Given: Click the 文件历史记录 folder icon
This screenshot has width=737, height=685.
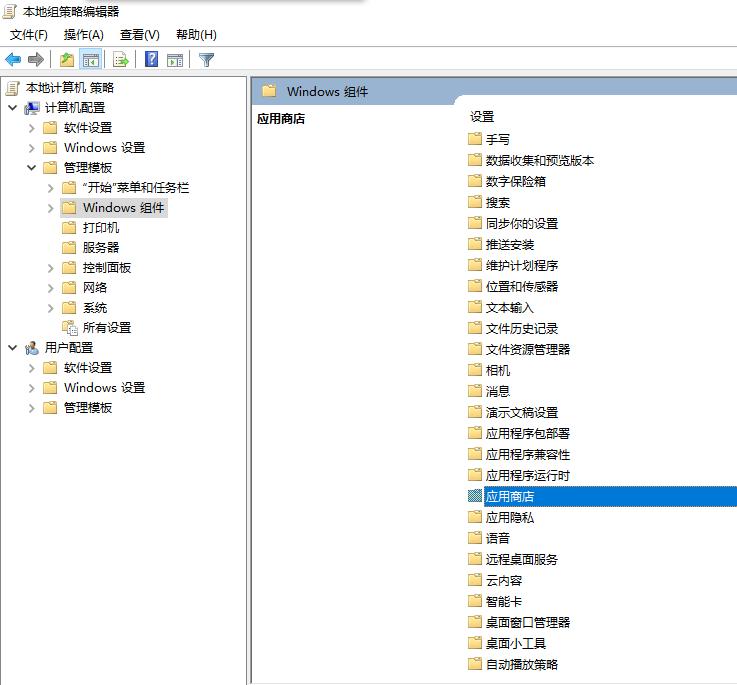Looking at the screenshot, I should click(475, 328).
